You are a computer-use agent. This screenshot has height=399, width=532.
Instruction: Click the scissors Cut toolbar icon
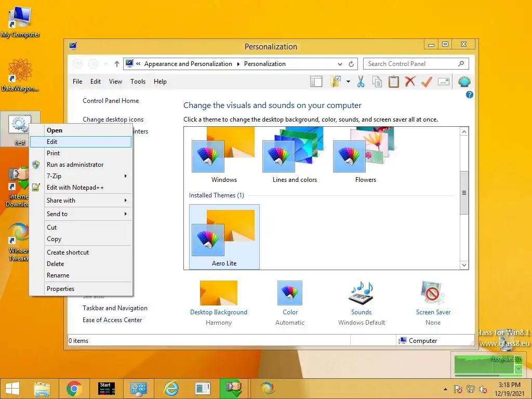[361, 82]
